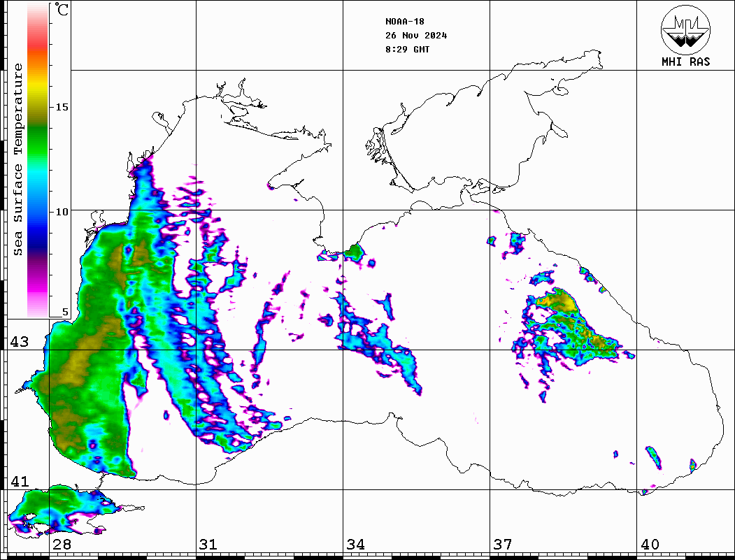Click the latitude label '41'
Viewport: 735px width, 560px height.
click(19, 481)
